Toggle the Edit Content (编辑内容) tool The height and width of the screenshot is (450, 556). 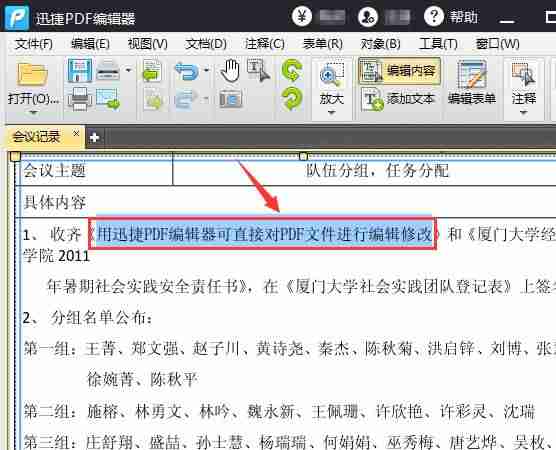pyautogui.click(x=400, y=71)
